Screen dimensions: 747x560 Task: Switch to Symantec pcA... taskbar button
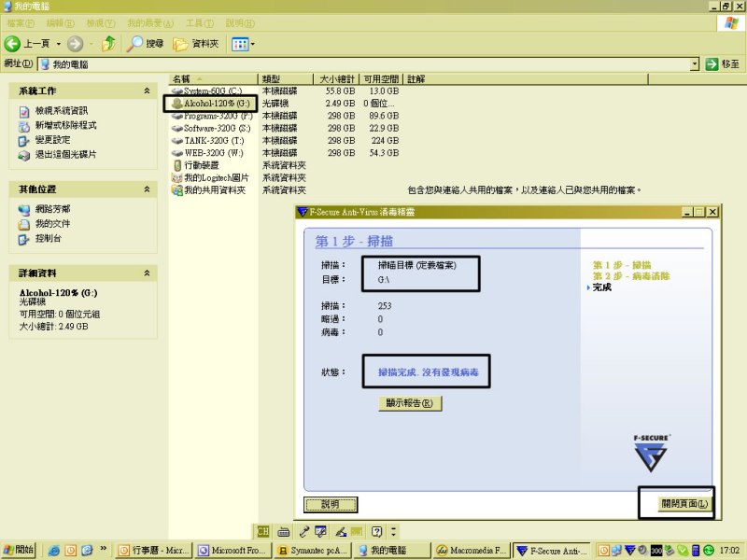point(313,551)
